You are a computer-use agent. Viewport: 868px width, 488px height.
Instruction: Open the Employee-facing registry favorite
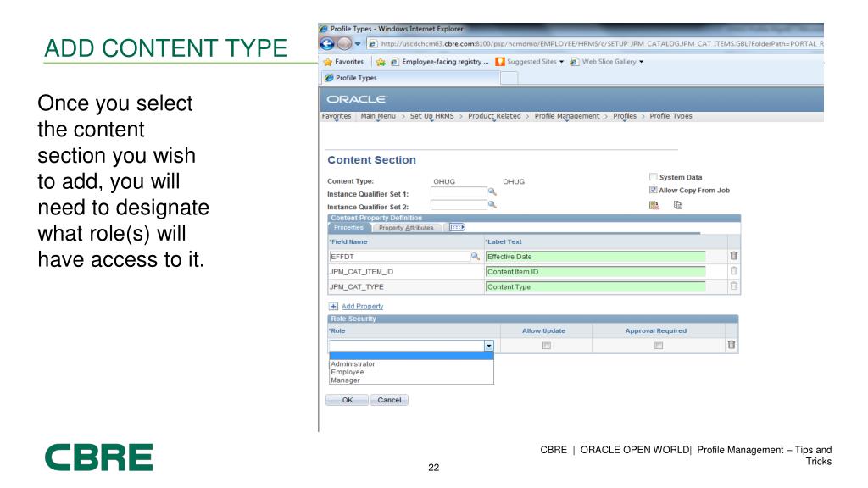(440, 62)
